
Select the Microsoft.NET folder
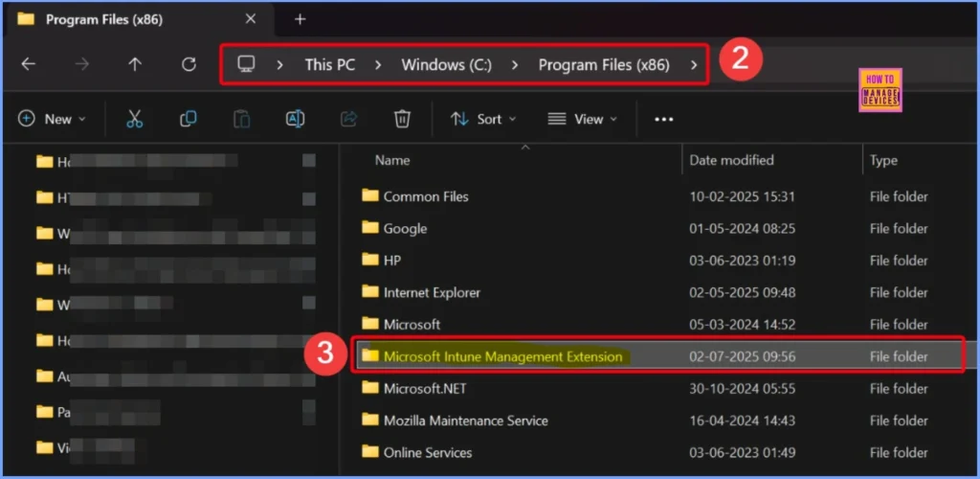659,388
